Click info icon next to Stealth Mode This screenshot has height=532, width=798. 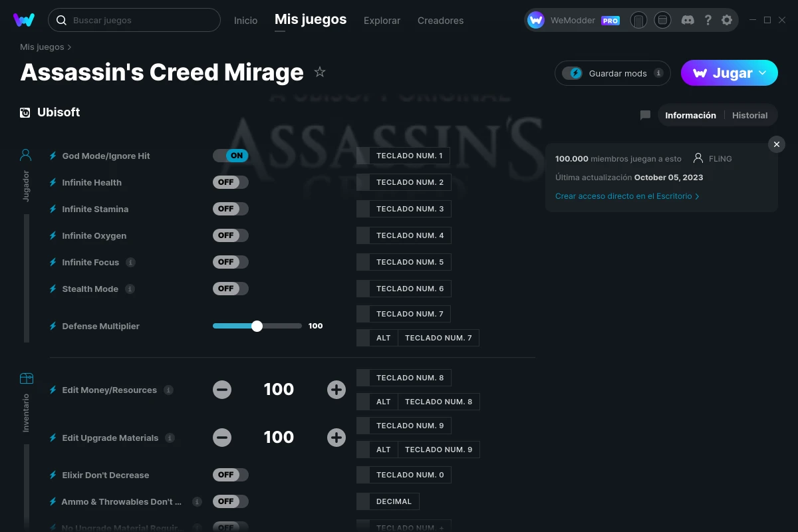point(130,289)
